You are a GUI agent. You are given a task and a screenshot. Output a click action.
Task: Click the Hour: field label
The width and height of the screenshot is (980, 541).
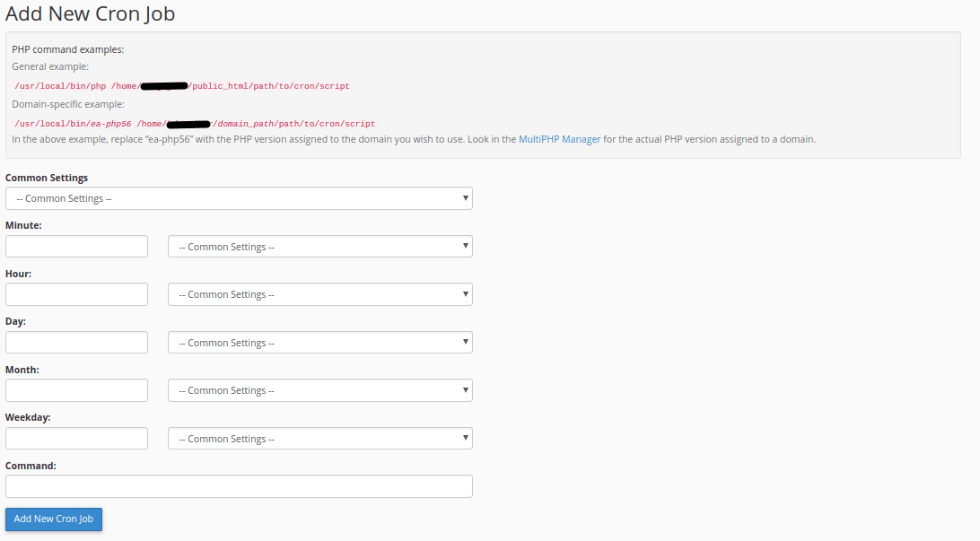point(18,274)
